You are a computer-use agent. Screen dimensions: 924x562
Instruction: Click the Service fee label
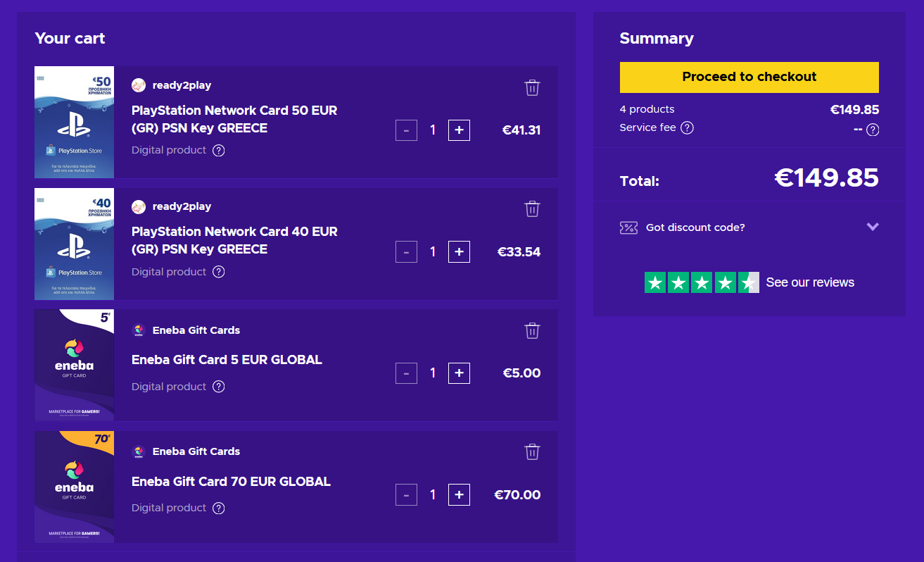pyautogui.click(x=647, y=127)
